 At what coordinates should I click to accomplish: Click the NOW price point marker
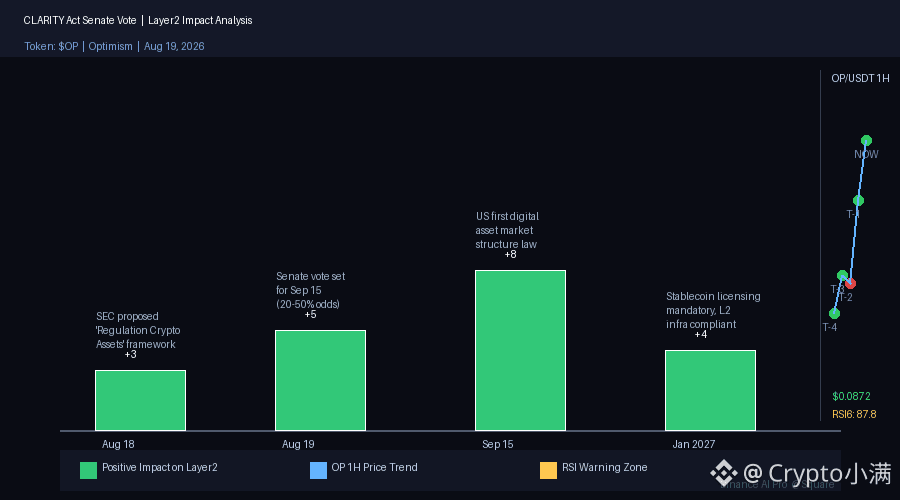(x=866, y=140)
